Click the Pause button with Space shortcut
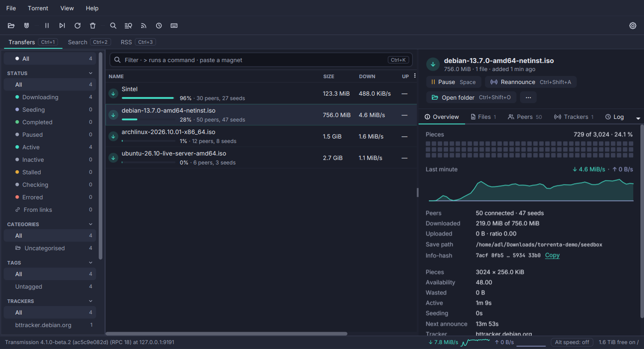644x349 pixels. 454,82
